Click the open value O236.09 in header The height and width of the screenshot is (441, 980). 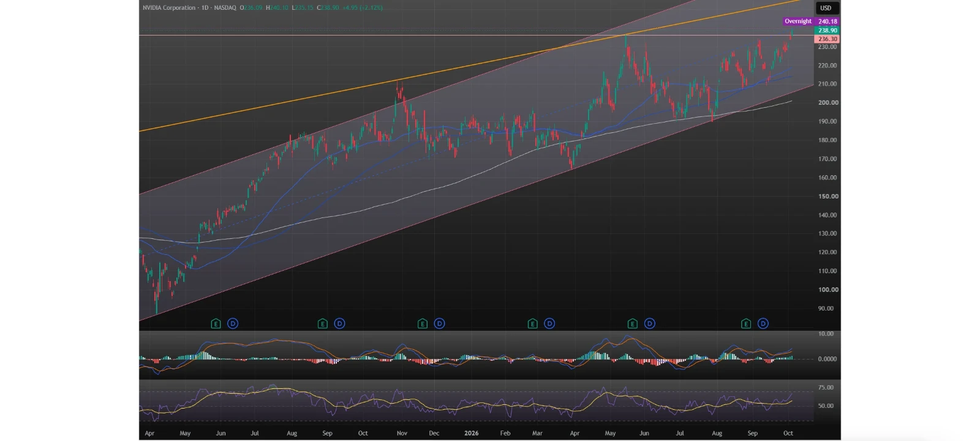[251, 8]
